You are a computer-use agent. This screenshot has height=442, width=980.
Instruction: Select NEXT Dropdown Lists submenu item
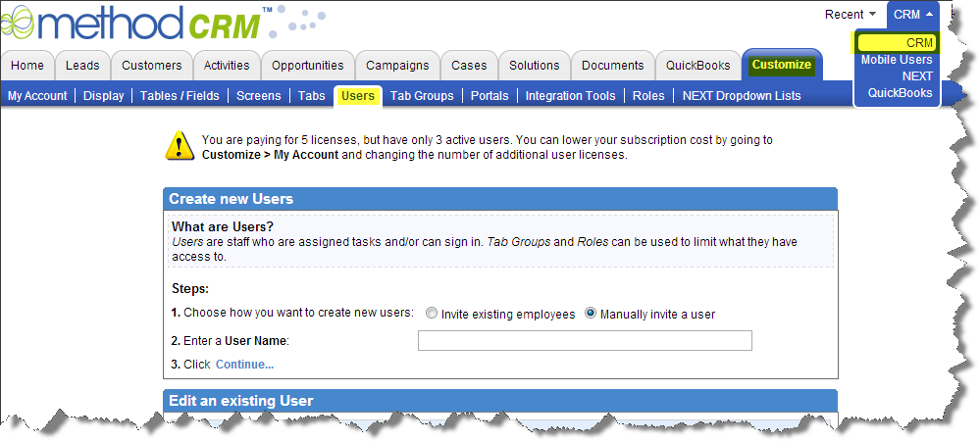click(741, 96)
